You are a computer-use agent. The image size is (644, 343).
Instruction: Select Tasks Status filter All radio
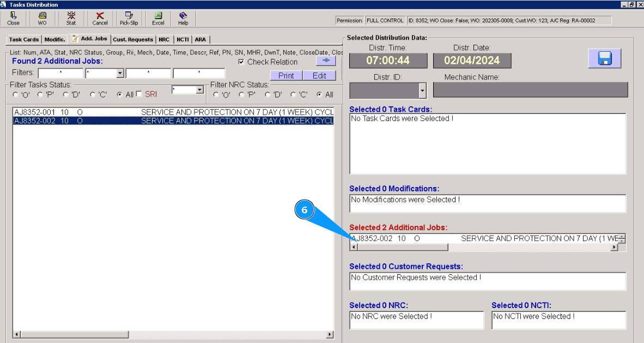click(119, 94)
